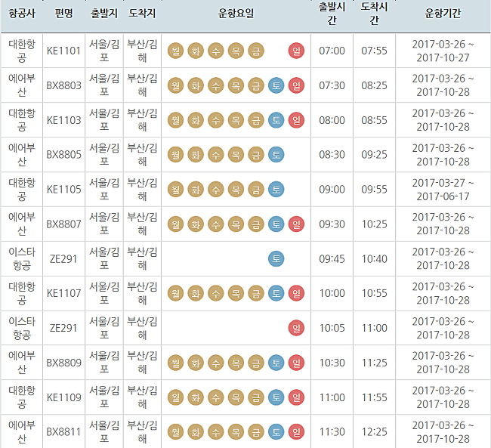491x448 pixels.
Task: Click the Sunday (일) icon in the KE1101 row
Action: (x=296, y=51)
